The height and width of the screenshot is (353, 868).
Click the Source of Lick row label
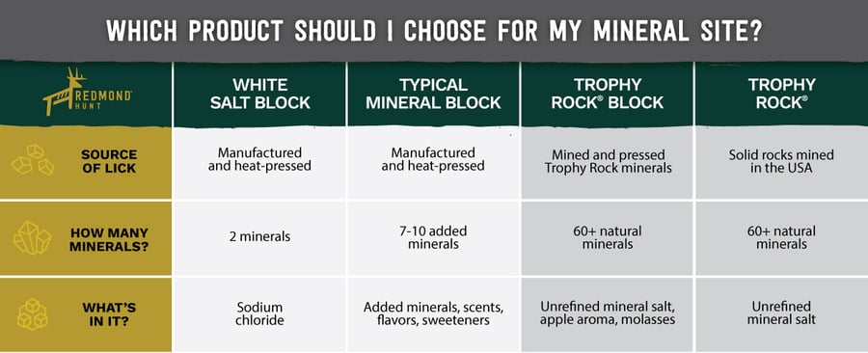(109, 160)
